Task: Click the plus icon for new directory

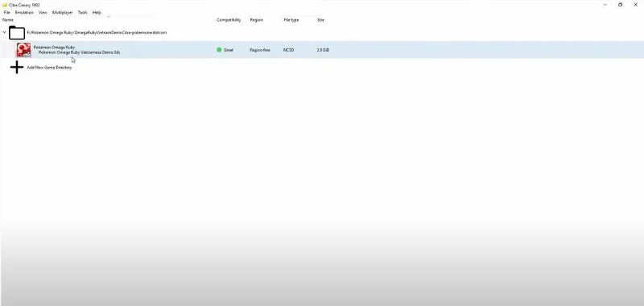Action: [x=17, y=67]
